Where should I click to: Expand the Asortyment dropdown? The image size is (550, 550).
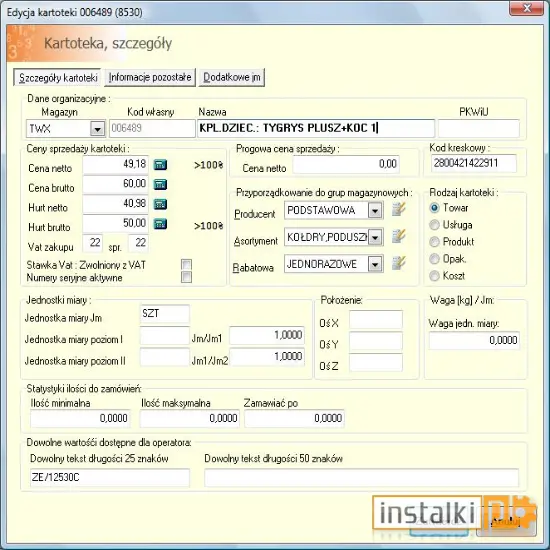pyautogui.click(x=375, y=237)
